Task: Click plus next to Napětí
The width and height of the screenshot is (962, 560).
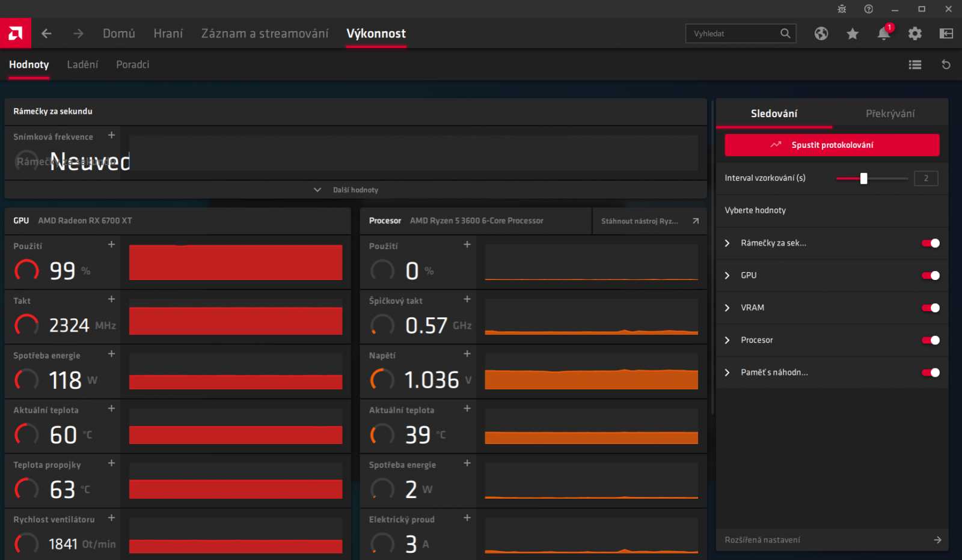Action: point(467,354)
